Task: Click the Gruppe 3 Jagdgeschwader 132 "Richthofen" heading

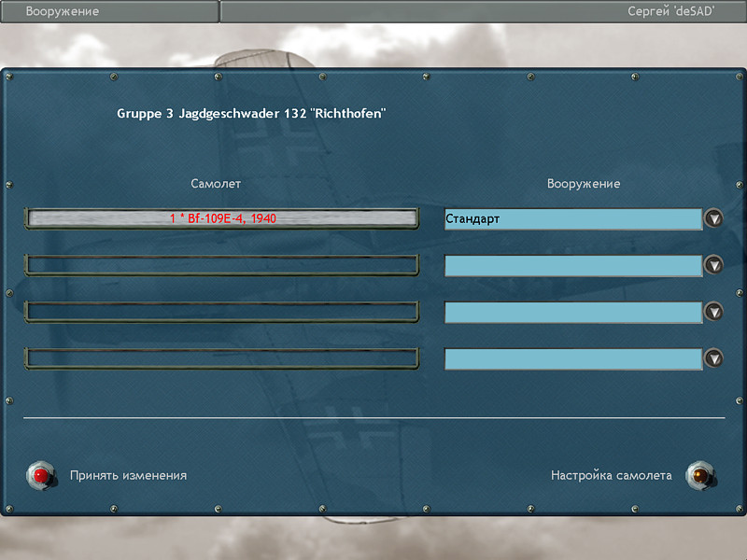Action: click(251, 113)
